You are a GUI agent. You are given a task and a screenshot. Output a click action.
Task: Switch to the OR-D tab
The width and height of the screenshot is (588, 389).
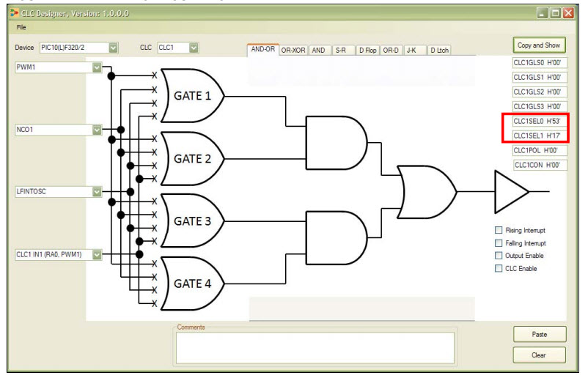click(391, 51)
